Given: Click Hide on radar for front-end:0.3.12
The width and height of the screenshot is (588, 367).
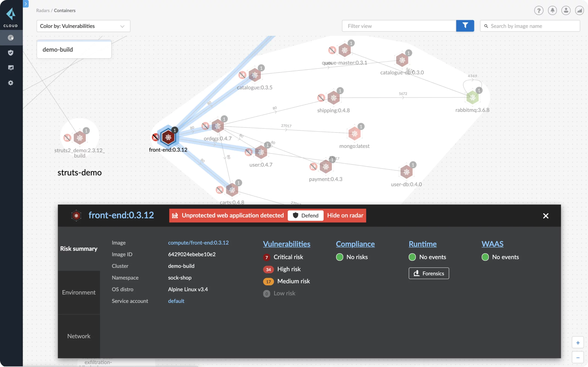Looking at the screenshot, I should pyautogui.click(x=345, y=215).
